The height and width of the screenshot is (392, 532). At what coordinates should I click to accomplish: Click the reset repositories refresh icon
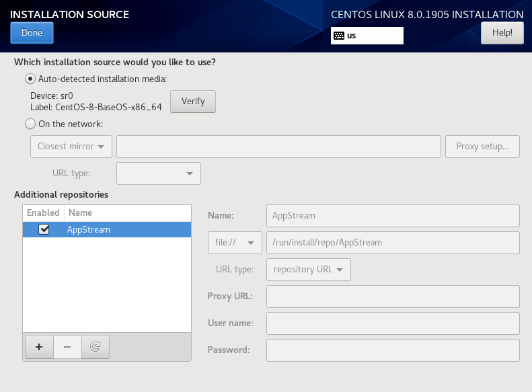[96, 347]
